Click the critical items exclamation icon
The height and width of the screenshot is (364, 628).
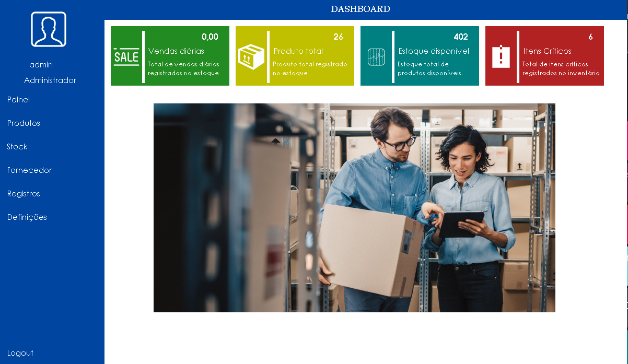[x=501, y=56]
